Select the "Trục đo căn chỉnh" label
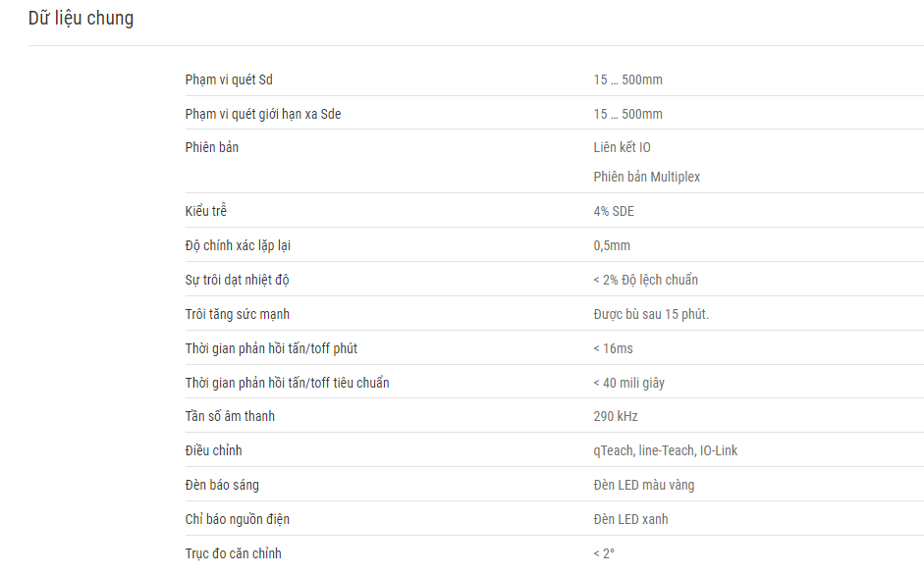 point(234,553)
